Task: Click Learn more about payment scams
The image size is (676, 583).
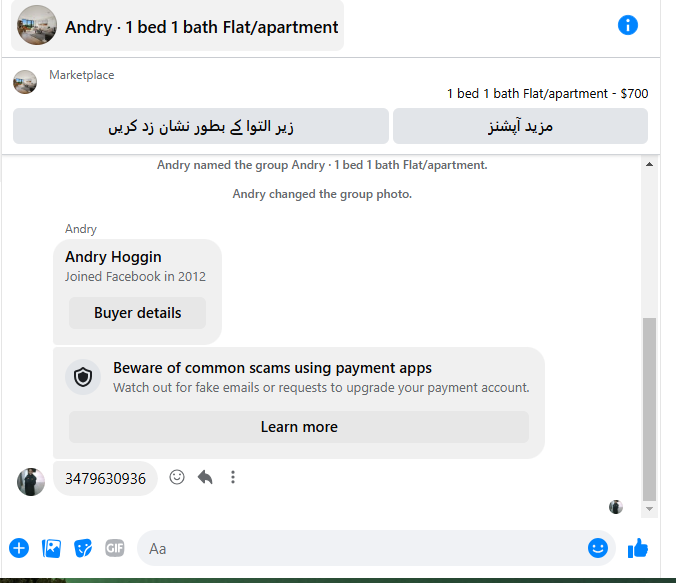Action: (299, 427)
